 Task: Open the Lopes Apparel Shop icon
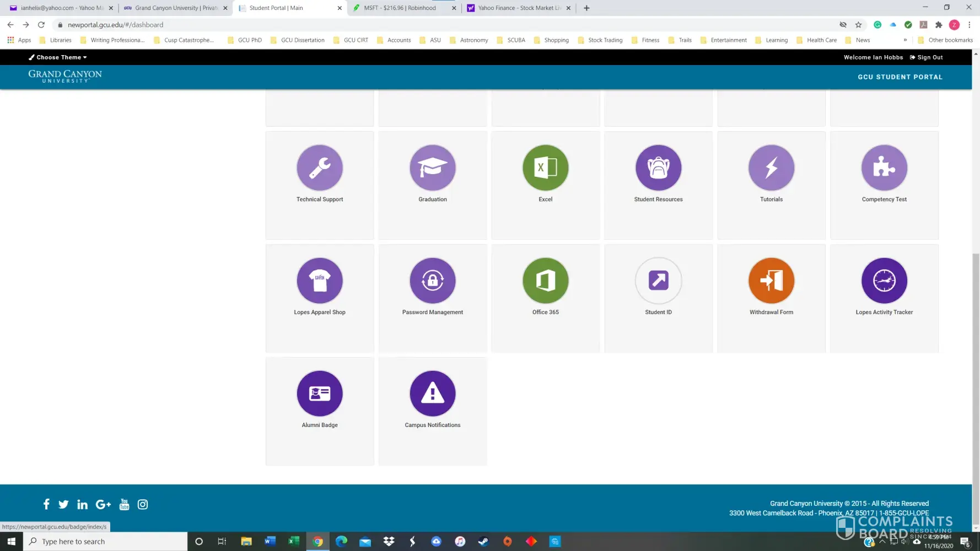(x=320, y=280)
